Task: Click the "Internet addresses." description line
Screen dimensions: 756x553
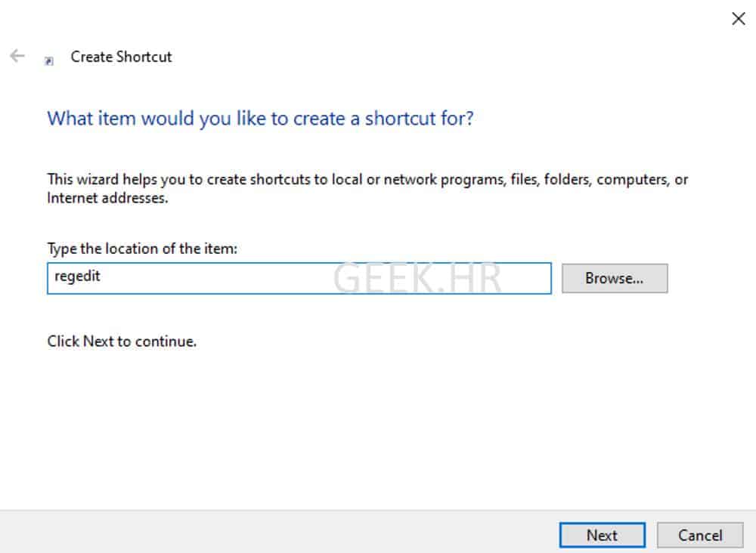Action: click(x=107, y=198)
